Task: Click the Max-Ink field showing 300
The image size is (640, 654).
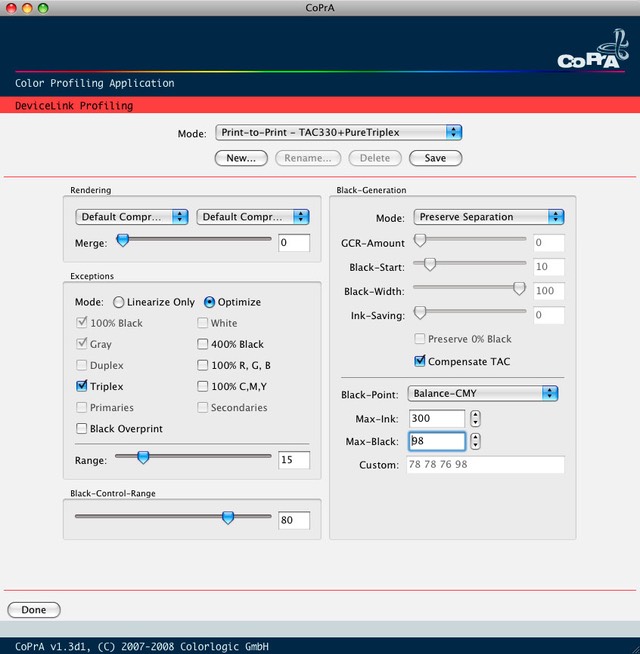Action: coord(436,419)
